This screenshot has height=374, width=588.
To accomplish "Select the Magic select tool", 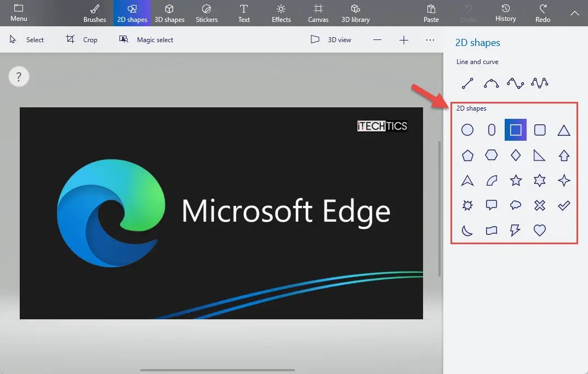I will tap(146, 39).
